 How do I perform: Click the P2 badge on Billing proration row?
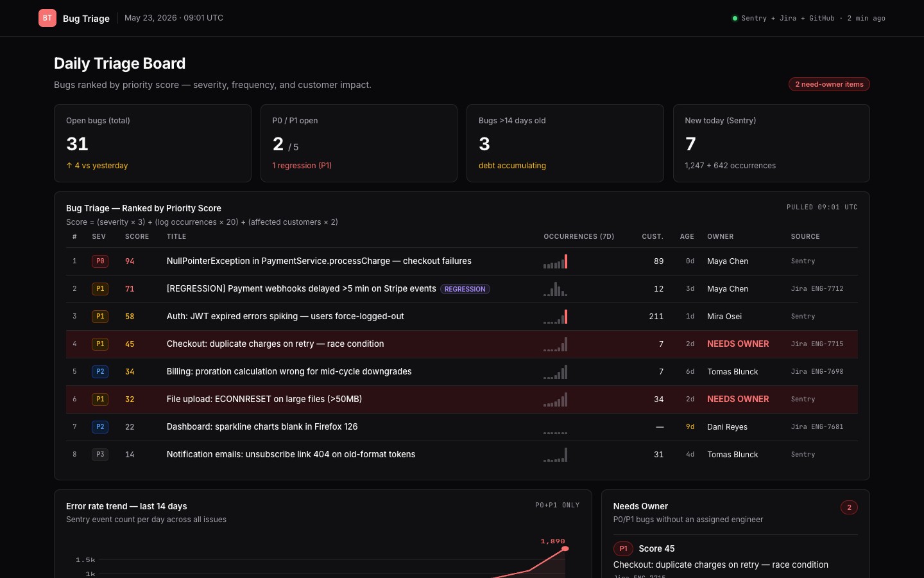pos(100,372)
